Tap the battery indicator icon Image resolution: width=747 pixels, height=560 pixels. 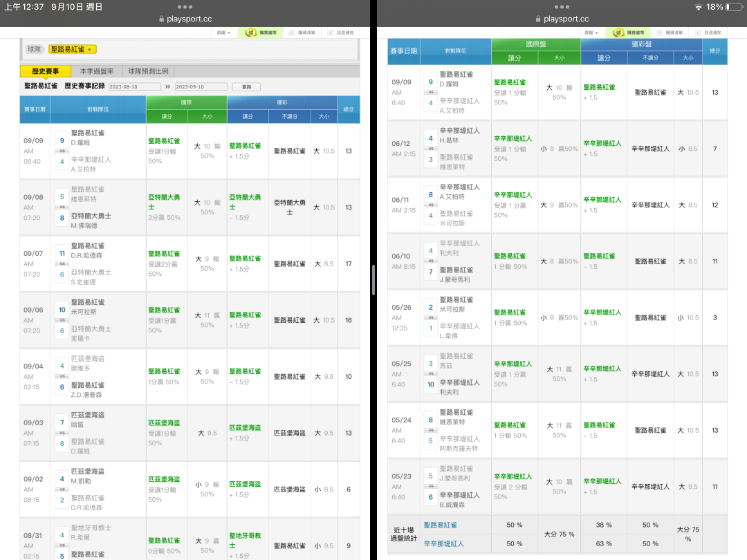point(734,7)
